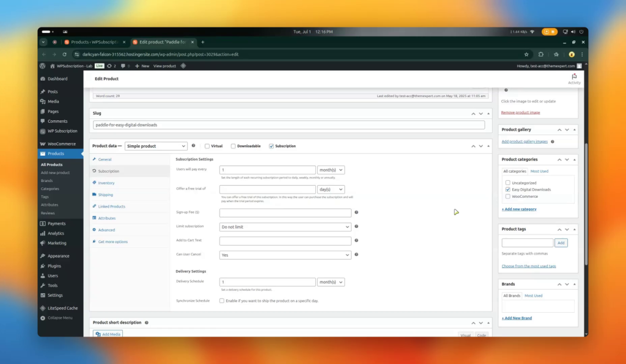Click the Slug text field

click(x=289, y=125)
